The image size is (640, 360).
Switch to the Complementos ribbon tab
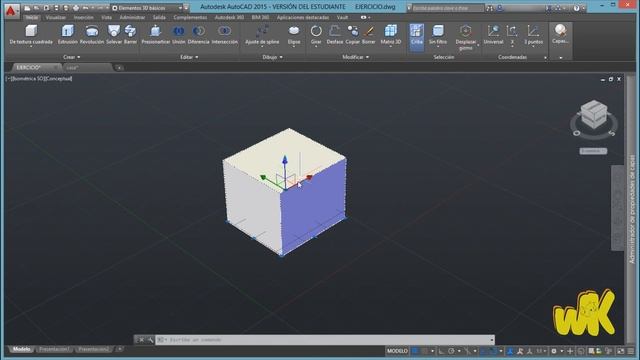pos(190,18)
